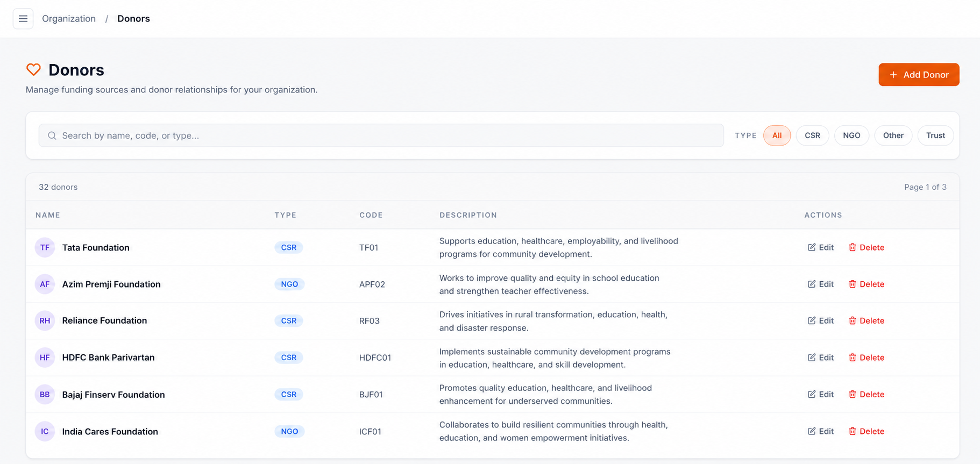This screenshot has width=980, height=464.
Task: Click the RH avatar for Reliance Foundation
Action: 45,320
